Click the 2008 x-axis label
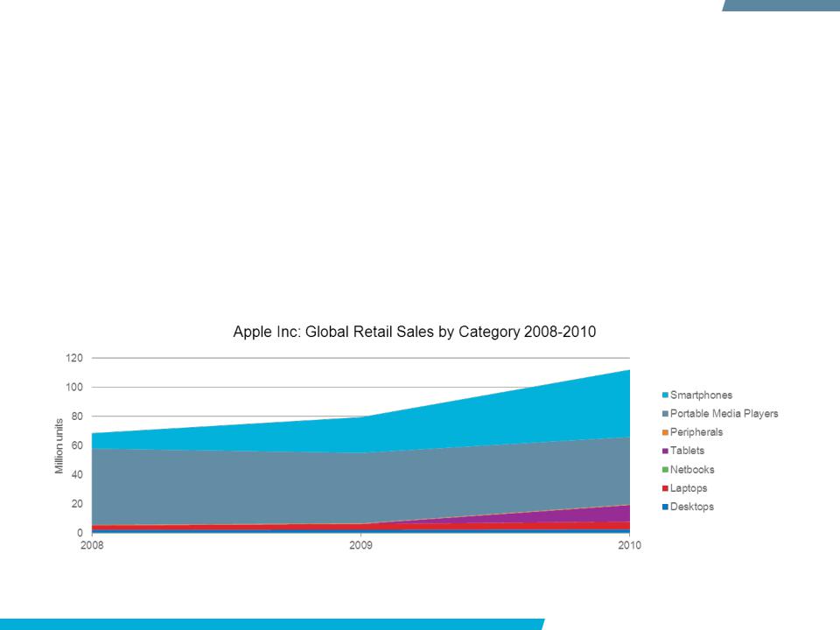This screenshot has width=840, height=630. pos(92,545)
